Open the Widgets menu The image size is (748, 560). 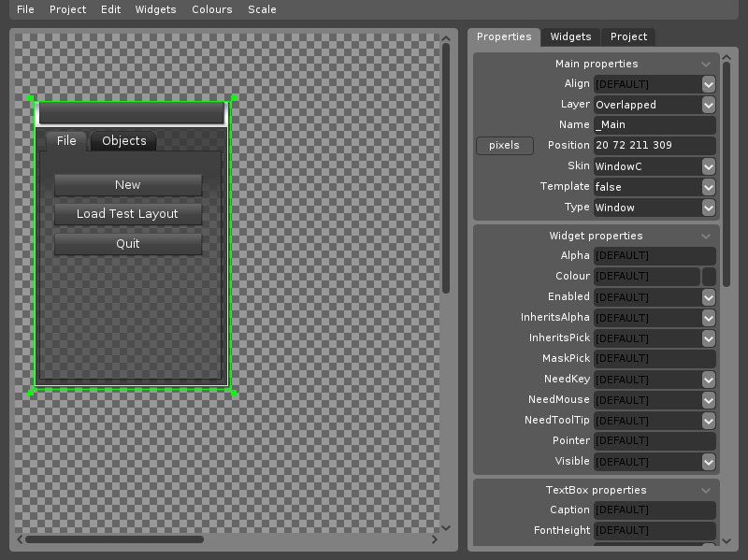155,9
